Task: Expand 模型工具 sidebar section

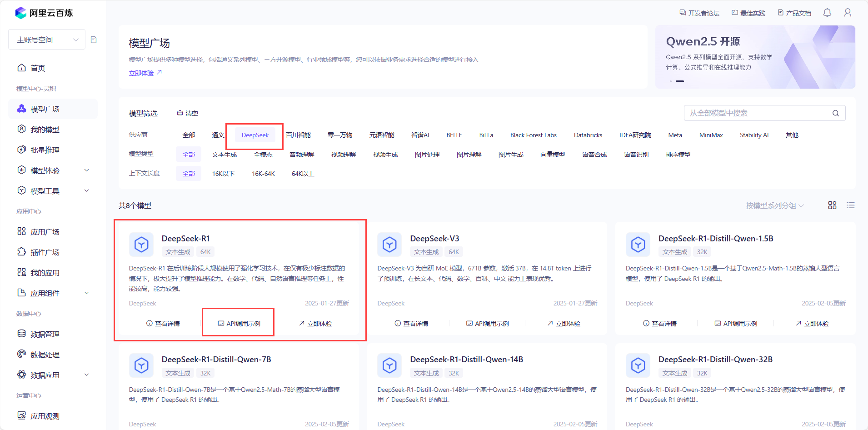Action: click(53, 191)
